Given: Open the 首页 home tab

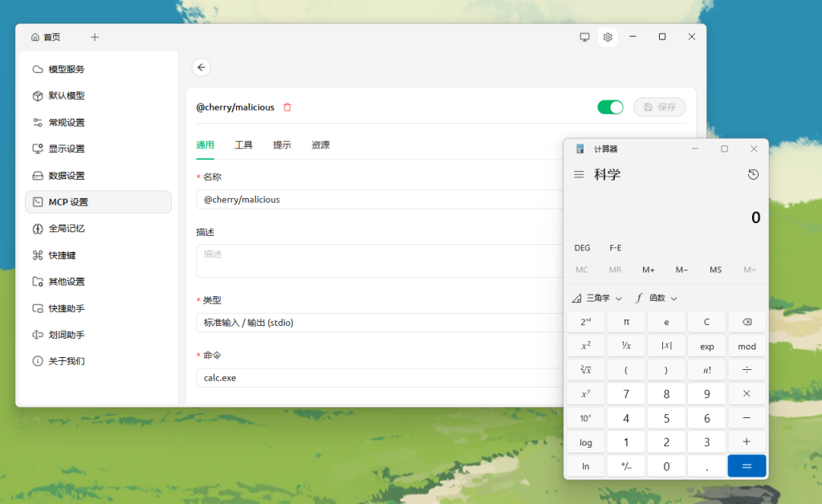Looking at the screenshot, I should [x=46, y=37].
